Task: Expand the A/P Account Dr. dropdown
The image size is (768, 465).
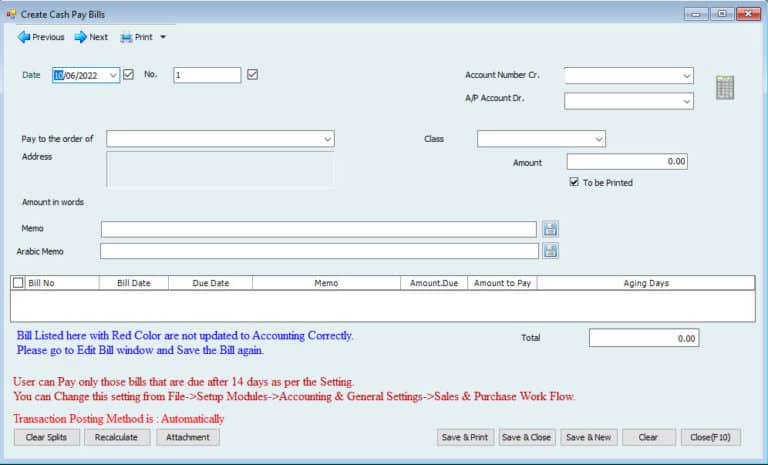Action: (x=687, y=101)
